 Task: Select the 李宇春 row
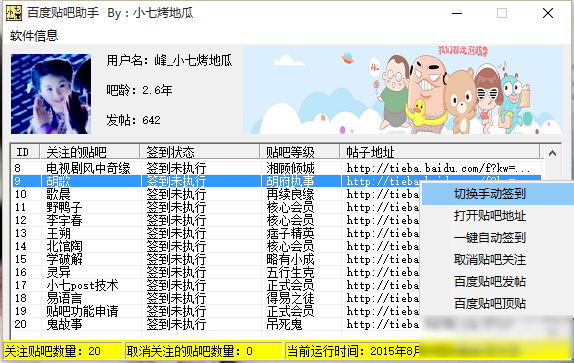pyautogui.click(x=216, y=220)
